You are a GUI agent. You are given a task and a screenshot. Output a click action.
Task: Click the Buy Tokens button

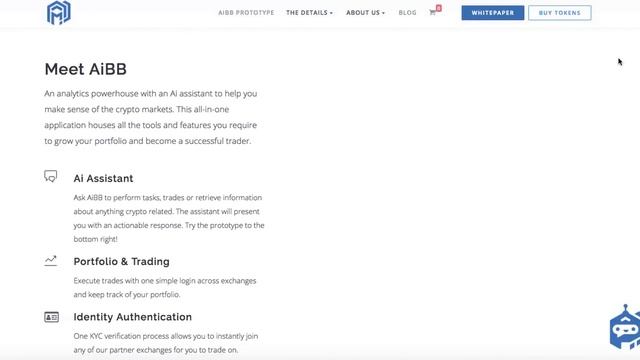click(560, 13)
